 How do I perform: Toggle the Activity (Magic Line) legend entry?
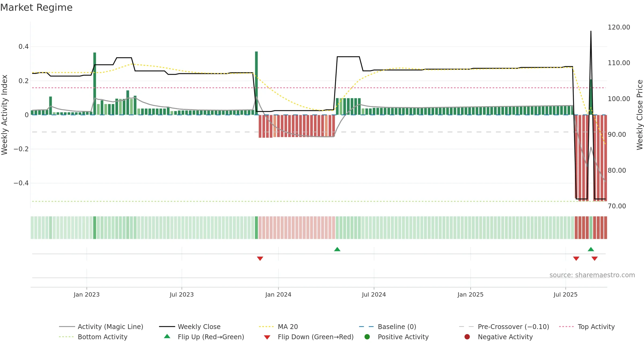pos(101,327)
